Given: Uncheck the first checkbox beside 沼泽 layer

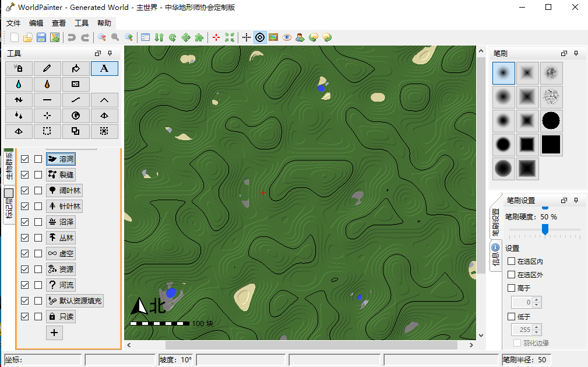Looking at the screenshot, I should [25, 222].
